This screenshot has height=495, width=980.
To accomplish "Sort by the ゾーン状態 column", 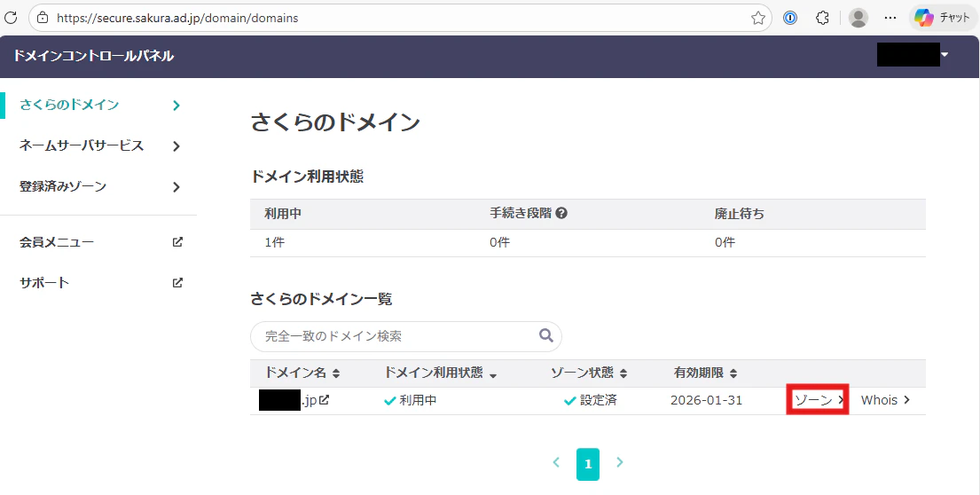I will click(589, 373).
